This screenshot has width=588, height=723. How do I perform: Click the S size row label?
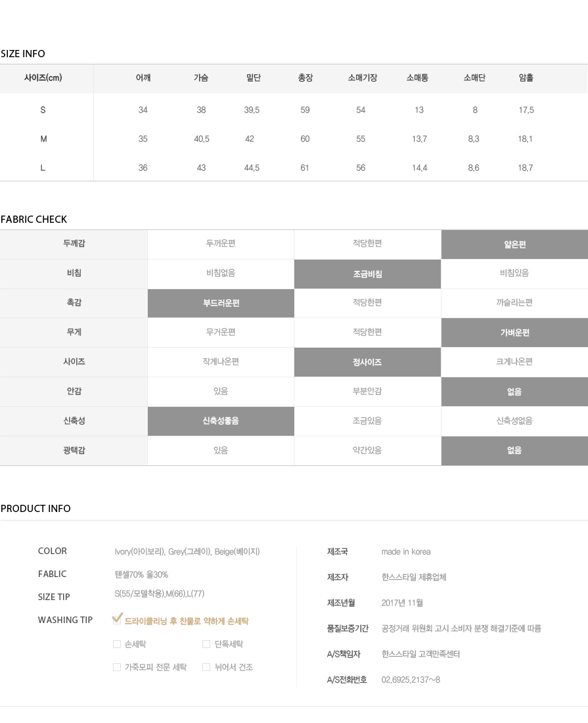pos(43,110)
